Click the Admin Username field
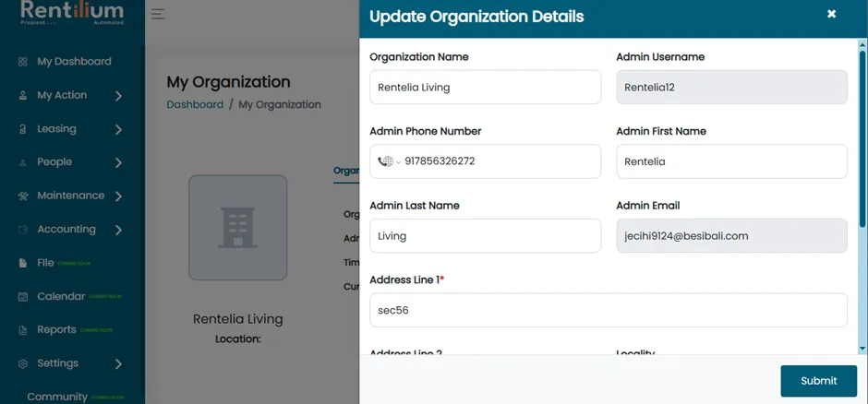 (732, 88)
